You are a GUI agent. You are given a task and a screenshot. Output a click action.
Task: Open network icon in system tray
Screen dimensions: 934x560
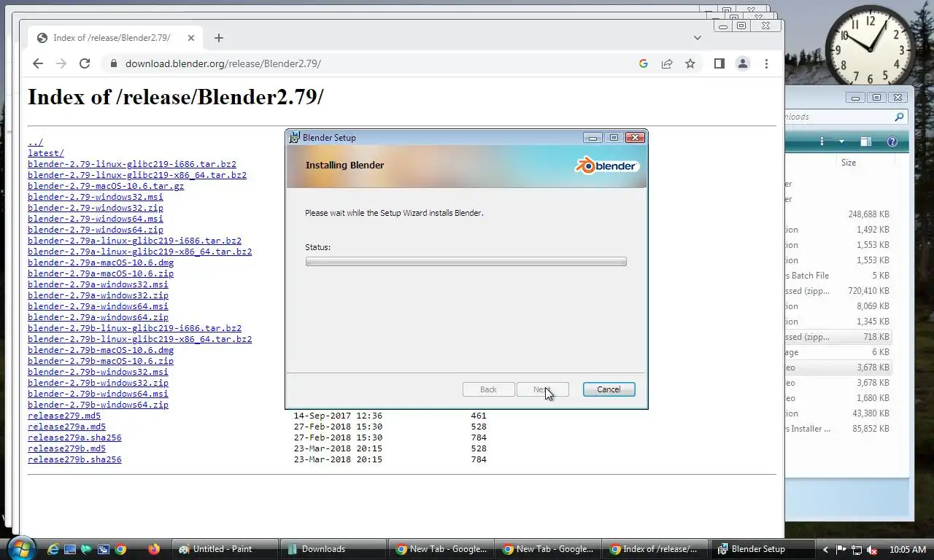tap(857, 550)
